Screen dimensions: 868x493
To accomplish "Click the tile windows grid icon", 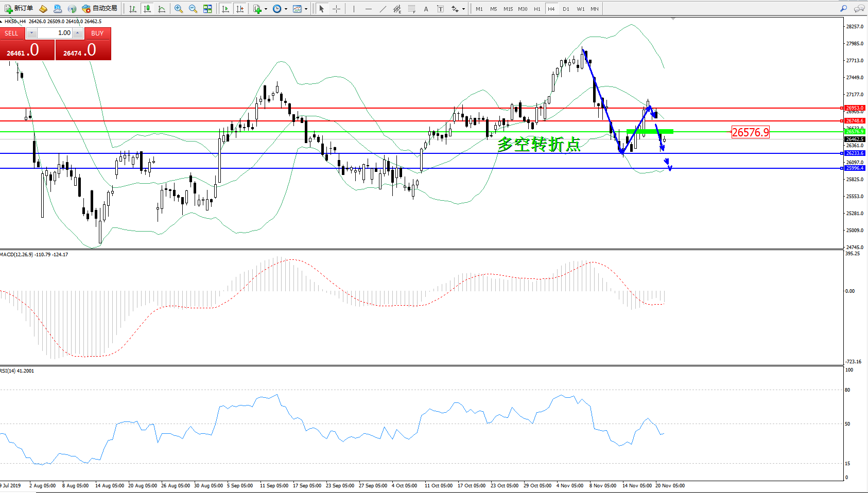I will 207,9.
